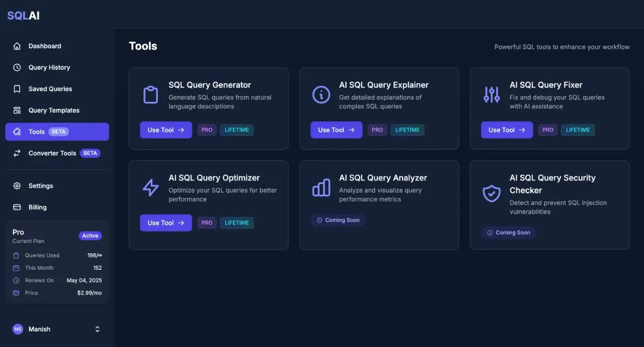
Task: Use Tool for SQL Query Generator
Action: [x=166, y=130]
